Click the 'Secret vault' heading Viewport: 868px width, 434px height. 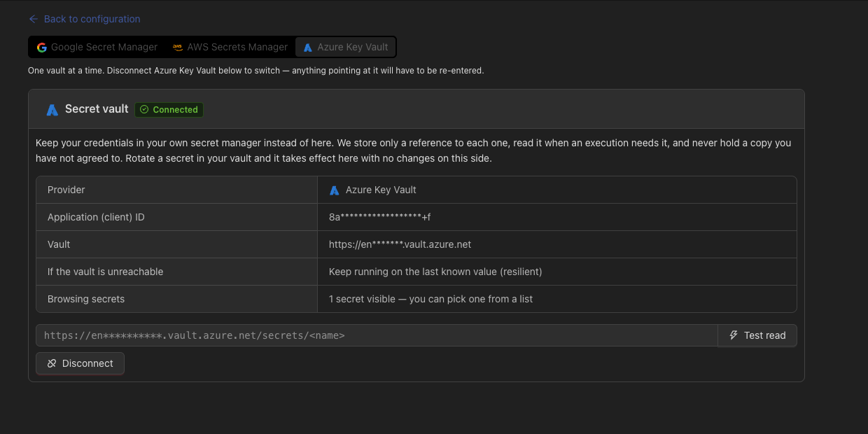click(97, 109)
